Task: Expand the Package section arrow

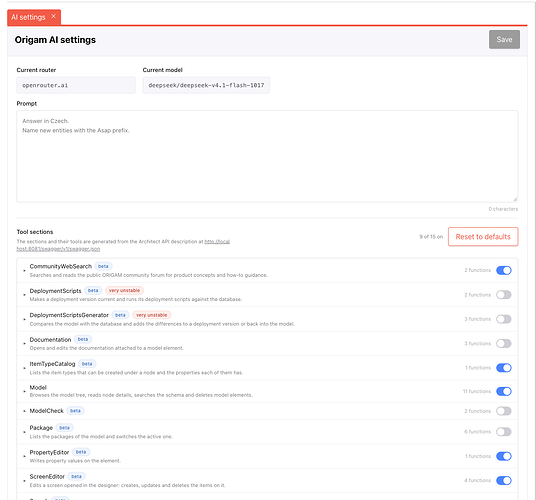Action: (24, 432)
